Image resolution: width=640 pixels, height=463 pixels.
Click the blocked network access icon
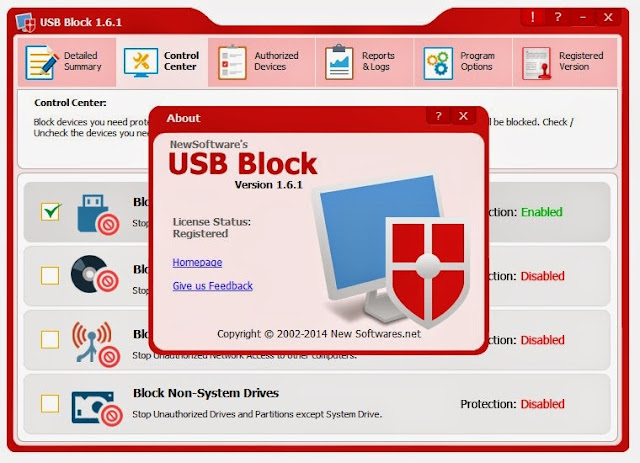(x=96, y=344)
